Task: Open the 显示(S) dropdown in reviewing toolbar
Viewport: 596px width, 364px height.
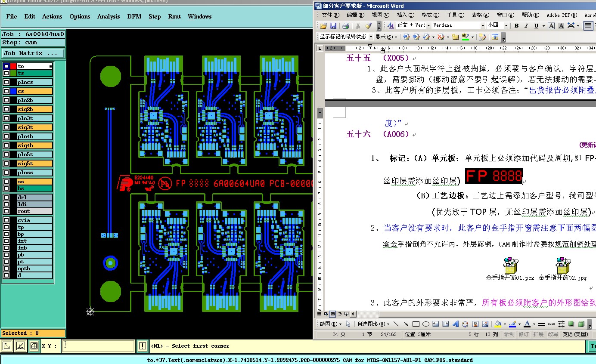Action: pos(386,37)
